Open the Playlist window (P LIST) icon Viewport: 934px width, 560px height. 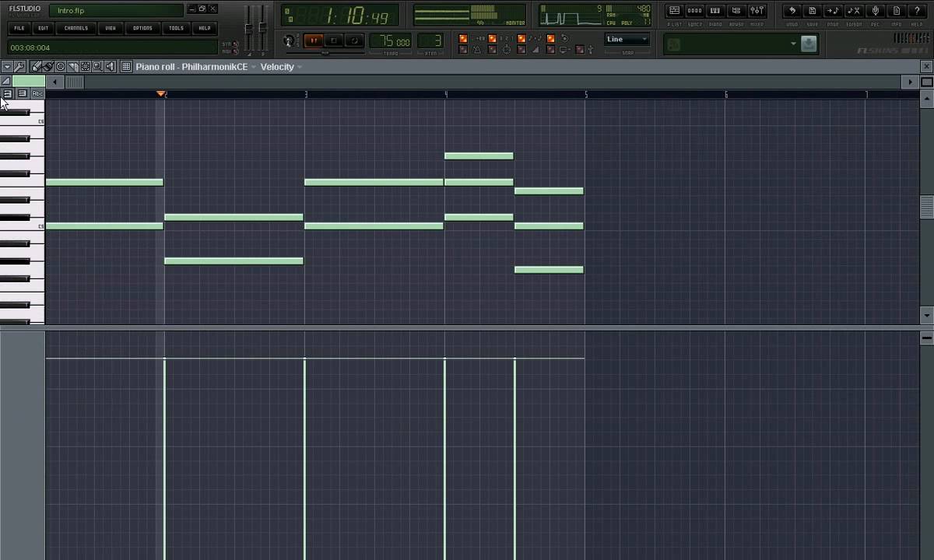(x=675, y=11)
